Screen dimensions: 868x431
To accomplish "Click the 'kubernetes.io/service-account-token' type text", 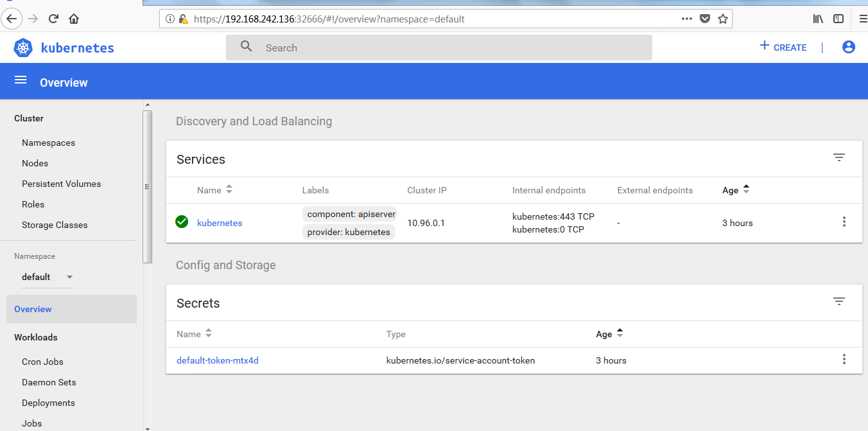I will pos(460,360).
